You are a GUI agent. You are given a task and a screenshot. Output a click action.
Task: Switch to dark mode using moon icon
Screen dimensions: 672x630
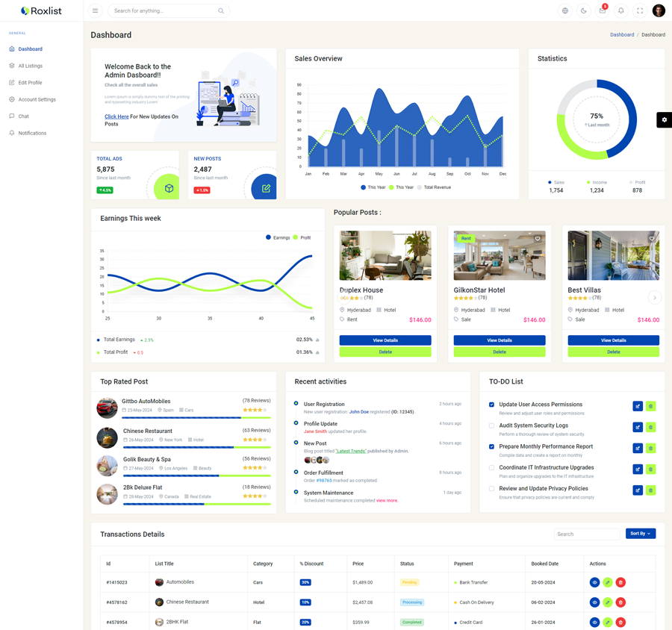point(584,11)
